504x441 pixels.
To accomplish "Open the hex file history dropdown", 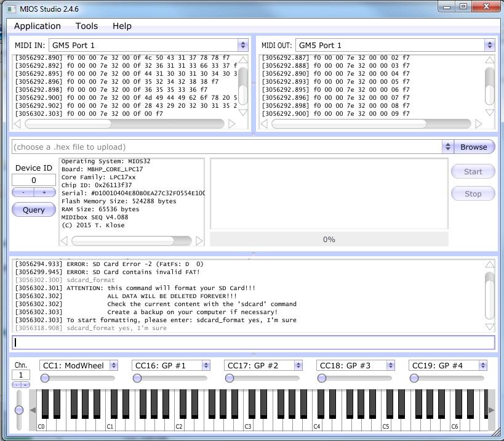I will point(447,147).
